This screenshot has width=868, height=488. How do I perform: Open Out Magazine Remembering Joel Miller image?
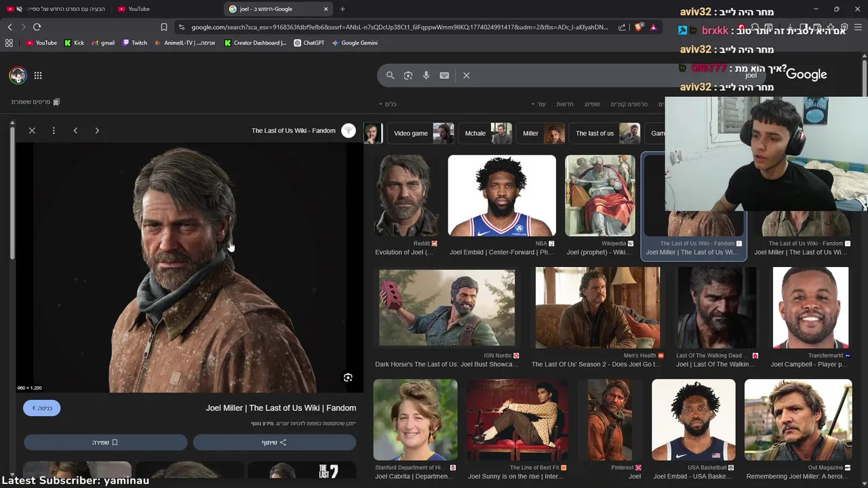pos(798,420)
